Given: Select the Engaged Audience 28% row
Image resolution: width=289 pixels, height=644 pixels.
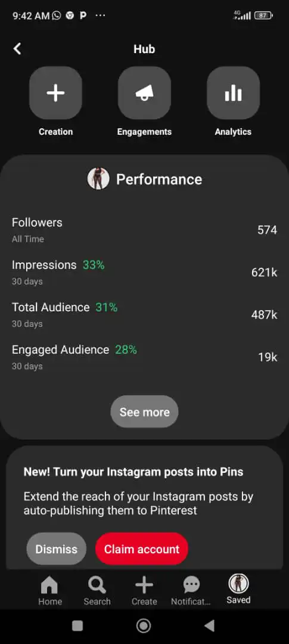Looking at the screenshot, I should 144,357.
